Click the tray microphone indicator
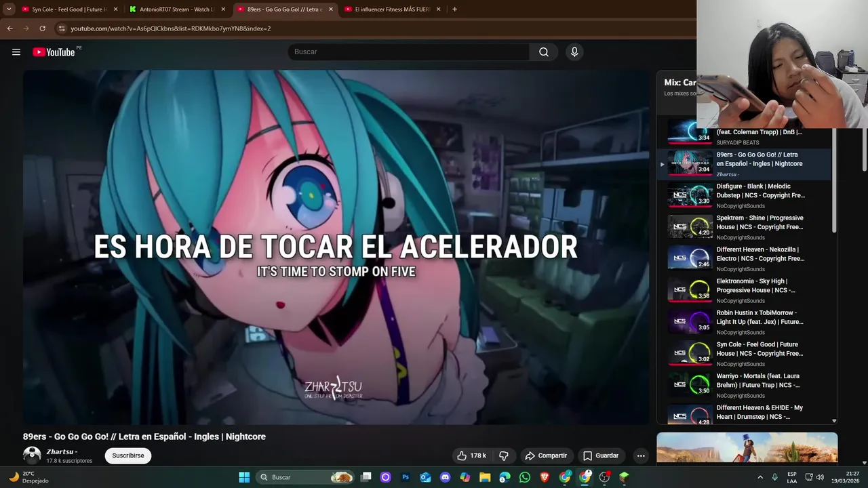Viewport: 868px width, 488px height. (774, 477)
